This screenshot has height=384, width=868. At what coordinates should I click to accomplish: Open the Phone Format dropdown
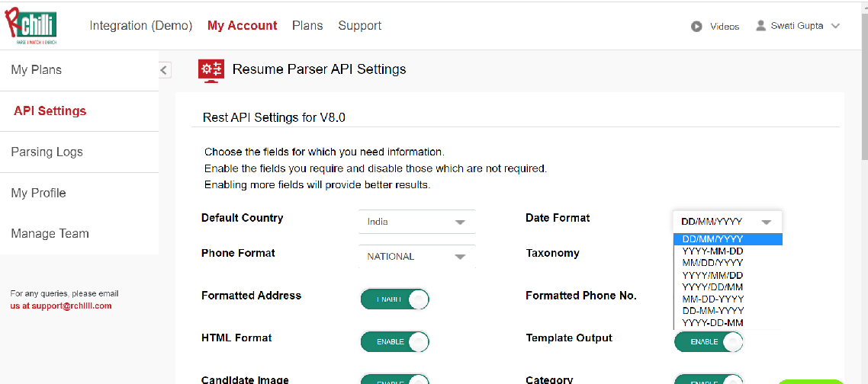tap(417, 257)
